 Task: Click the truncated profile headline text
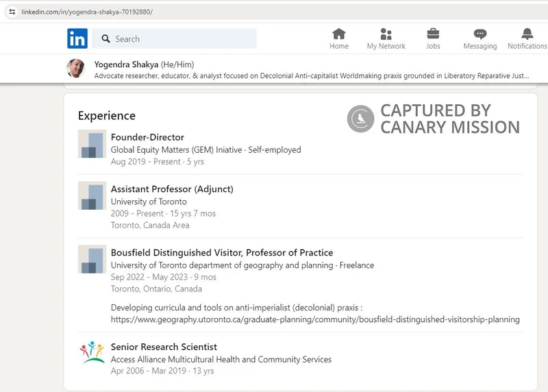[312, 76]
